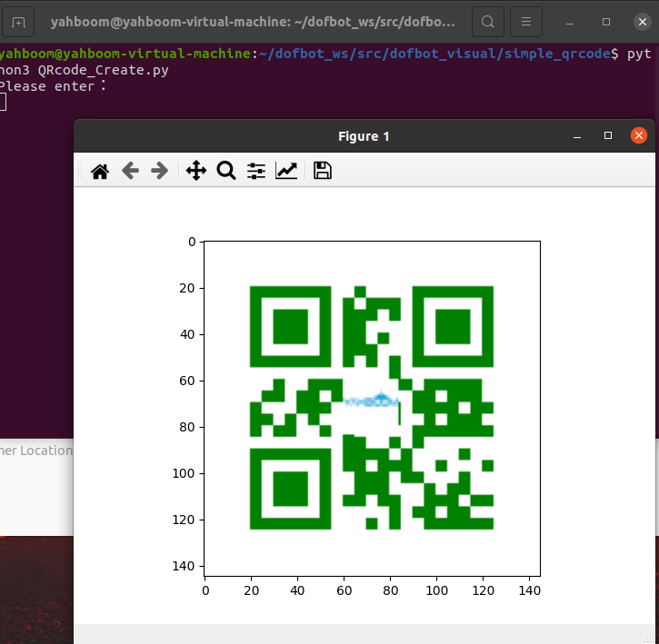
Task: Click the partially visible 'Location' text behind figure
Action: coord(46,451)
